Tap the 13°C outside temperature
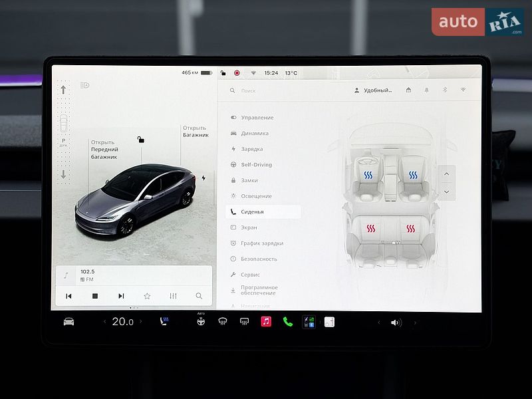This screenshot has height=399, width=532. pyautogui.click(x=291, y=73)
